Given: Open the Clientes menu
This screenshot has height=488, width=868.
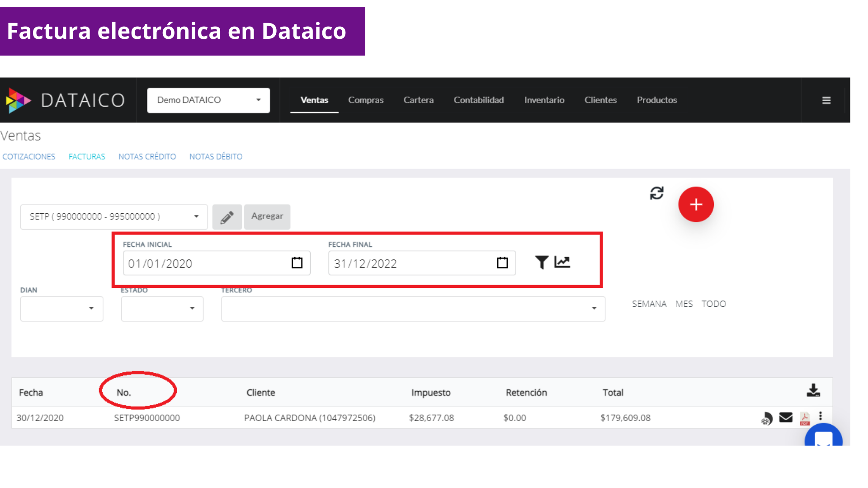Looking at the screenshot, I should (x=600, y=100).
